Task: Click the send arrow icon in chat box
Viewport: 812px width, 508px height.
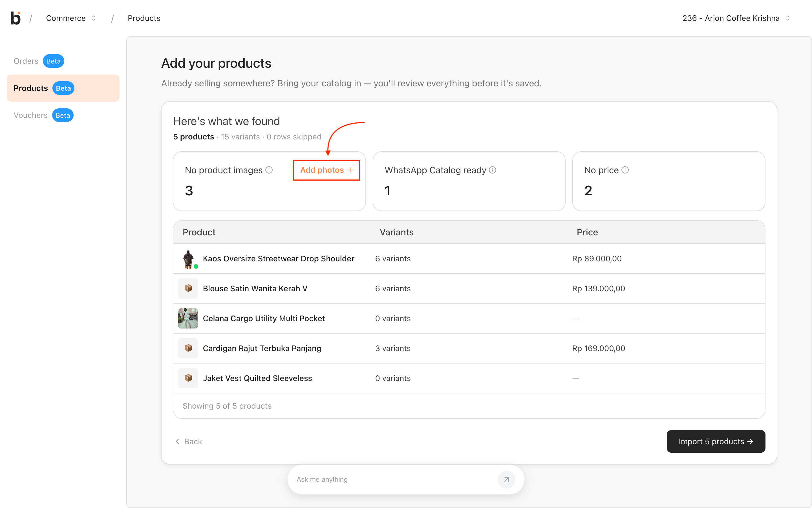Action: coord(506,479)
